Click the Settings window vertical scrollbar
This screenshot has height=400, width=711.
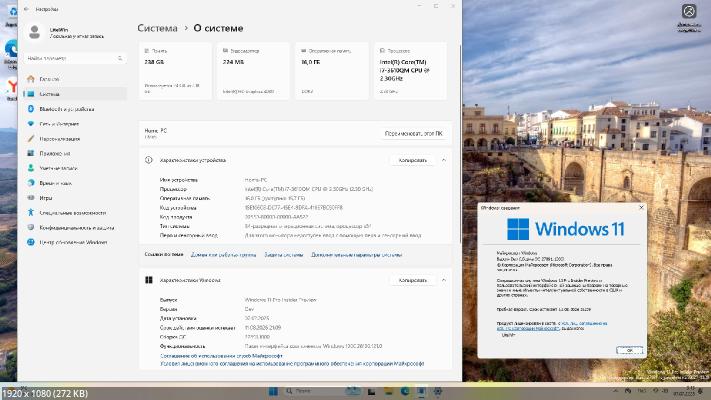click(460, 145)
